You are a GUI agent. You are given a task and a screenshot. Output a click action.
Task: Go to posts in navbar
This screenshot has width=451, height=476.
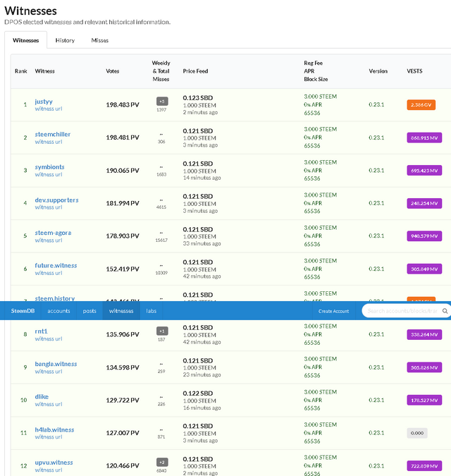(89, 311)
